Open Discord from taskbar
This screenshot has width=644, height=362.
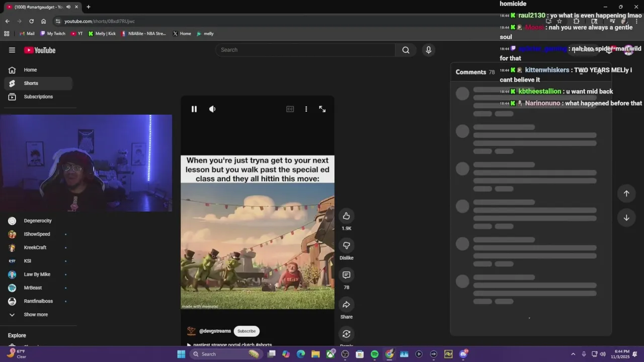point(463,354)
